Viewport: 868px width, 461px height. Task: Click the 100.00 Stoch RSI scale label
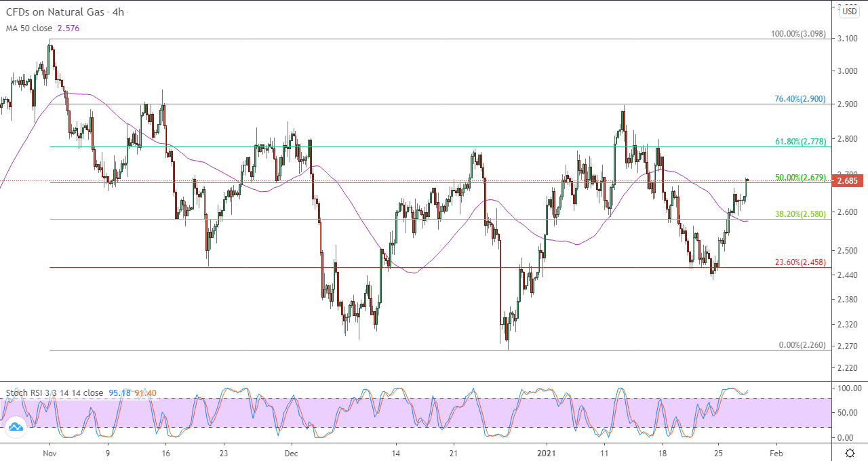pos(849,388)
